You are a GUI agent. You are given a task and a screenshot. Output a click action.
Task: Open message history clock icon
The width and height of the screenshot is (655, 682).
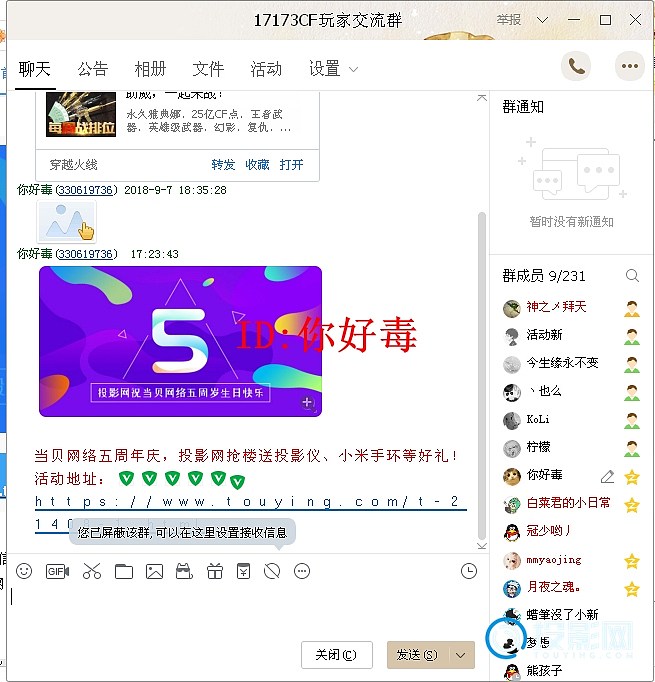point(468,571)
